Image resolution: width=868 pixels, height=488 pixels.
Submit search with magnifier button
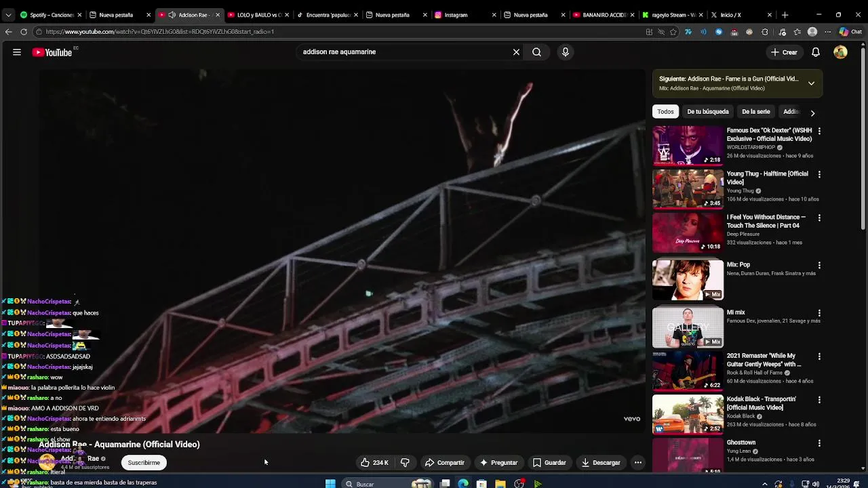536,52
